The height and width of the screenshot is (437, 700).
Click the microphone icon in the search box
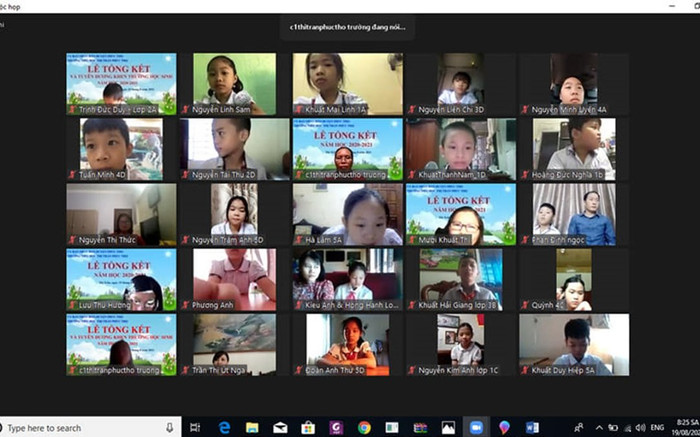[170, 428]
